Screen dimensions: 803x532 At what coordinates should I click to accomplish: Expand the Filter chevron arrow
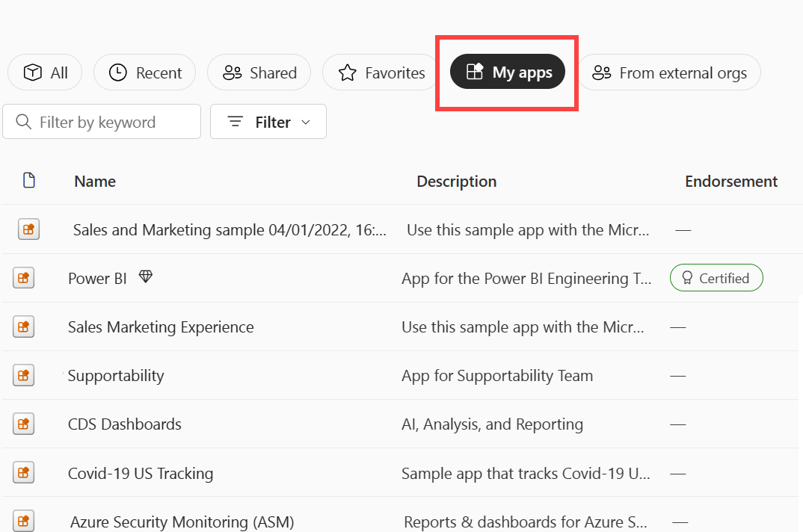pyautogui.click(x=305, y=122)
